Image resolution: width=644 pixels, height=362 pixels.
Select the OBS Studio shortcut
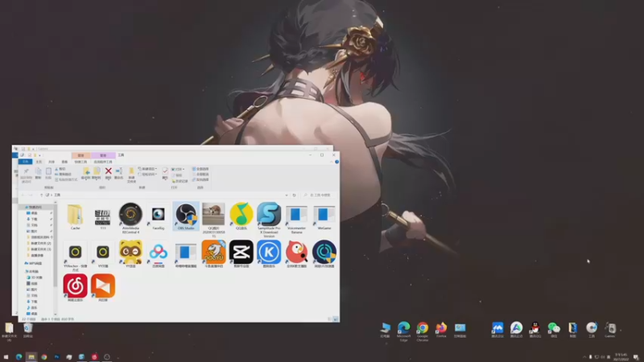point(186,216)
